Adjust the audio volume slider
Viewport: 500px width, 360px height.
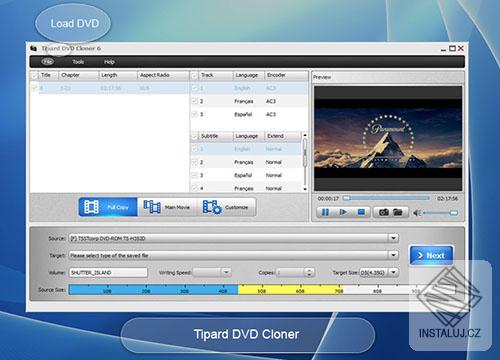click(441, 213)
